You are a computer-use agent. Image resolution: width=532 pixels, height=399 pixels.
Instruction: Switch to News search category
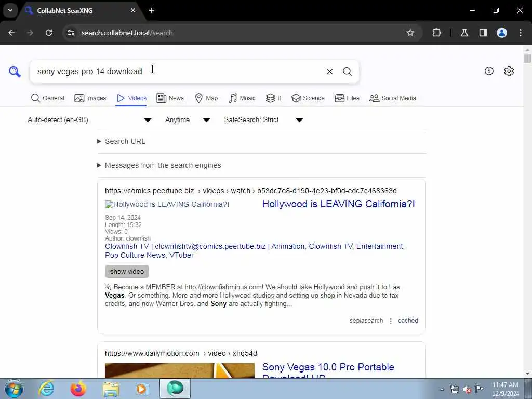pyautogui.click(x=170, y=98)
